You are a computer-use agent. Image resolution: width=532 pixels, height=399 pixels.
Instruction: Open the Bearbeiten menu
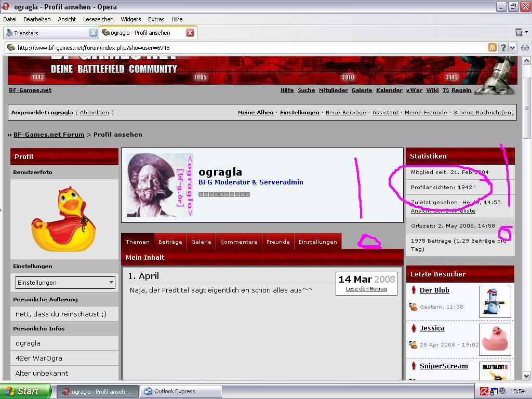coord(37,19)
